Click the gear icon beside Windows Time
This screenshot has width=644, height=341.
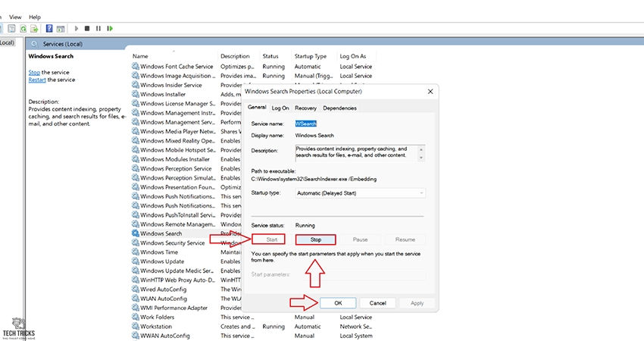[136, 252]
